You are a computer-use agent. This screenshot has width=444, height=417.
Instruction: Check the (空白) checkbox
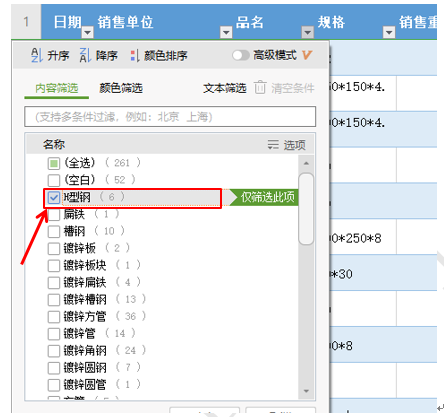click(54, 180)
